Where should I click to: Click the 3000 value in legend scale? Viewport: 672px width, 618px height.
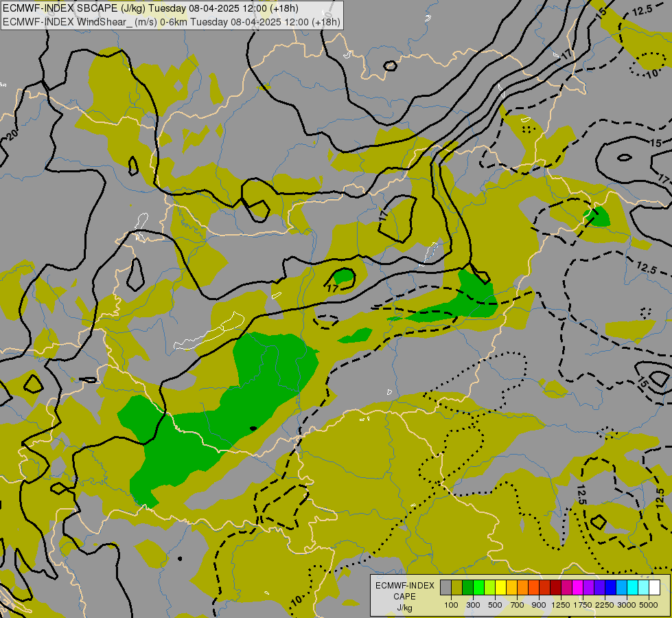pyautogui.click(x=627, y=605)
